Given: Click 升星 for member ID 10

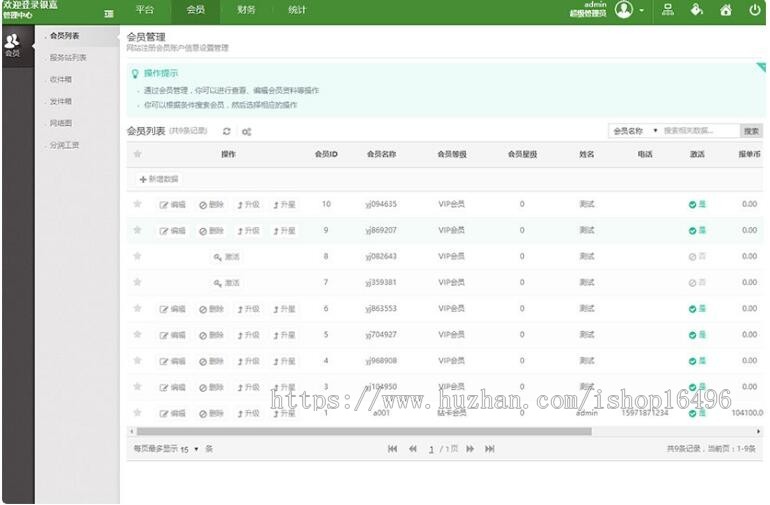Looking at the screenshot, I should tap(284, 204).
